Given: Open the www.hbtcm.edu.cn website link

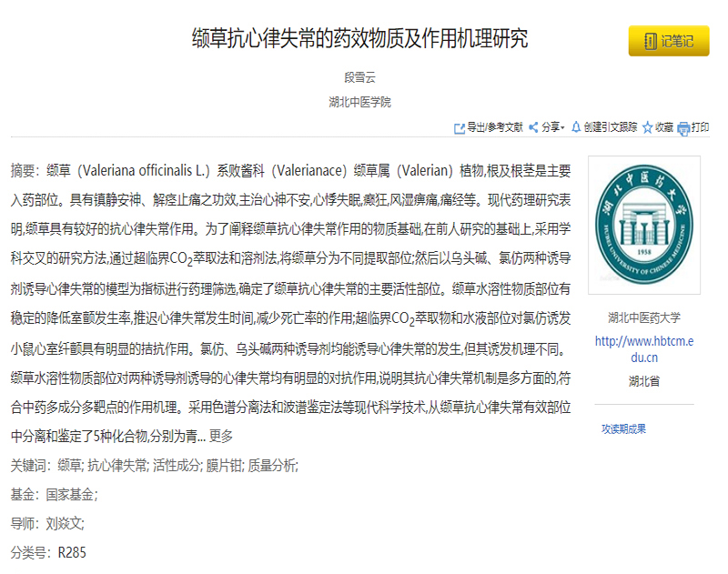Looking at the screenshot, I should [x=644, y=349].
